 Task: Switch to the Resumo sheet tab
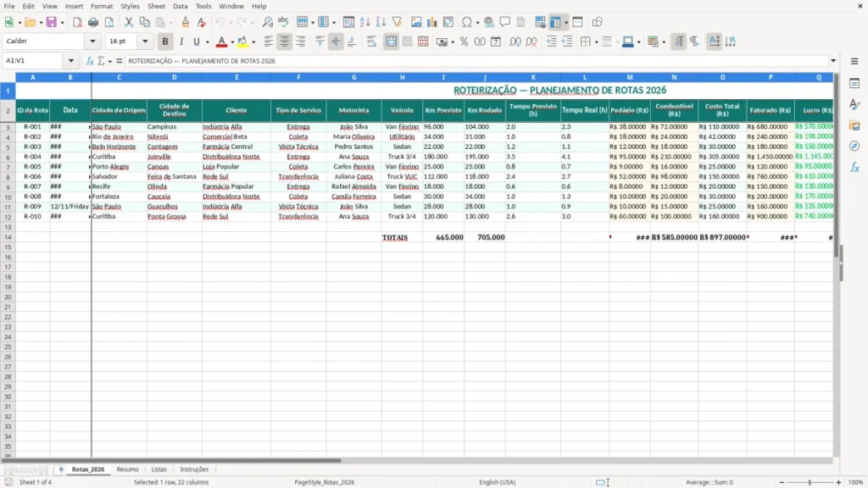(127, 469)
